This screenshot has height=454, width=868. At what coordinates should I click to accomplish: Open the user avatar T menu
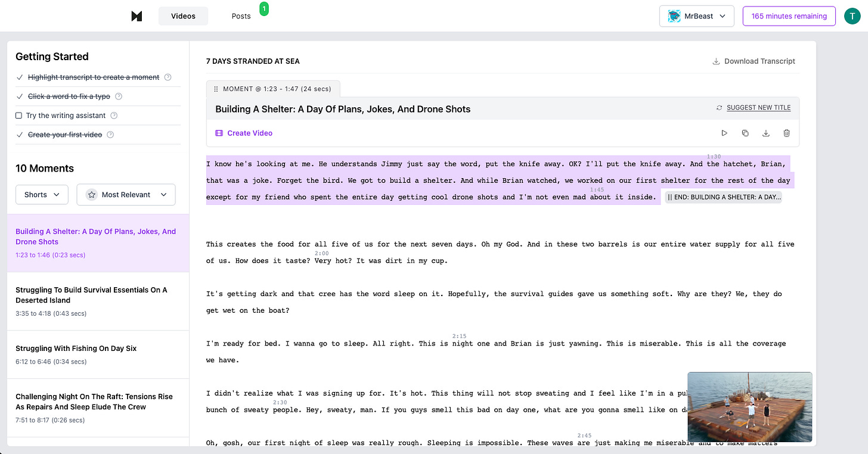[852, 16]
